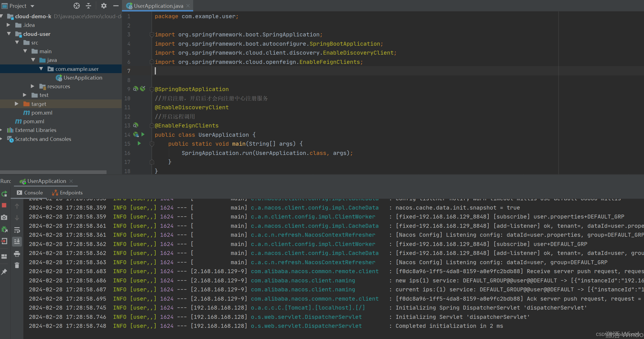Image resolution: width=644 pixels, height=339 pixels.
Task: Click locate-in-project crosshair icon
Action: click(x=77, y=6)
